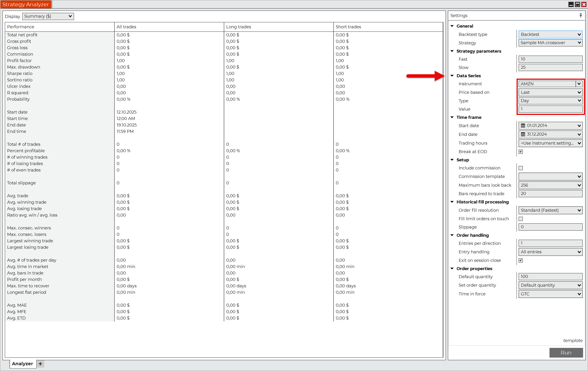Check Fill limit orders on touch
The image size is (588, 371).
pyautogui.click(x=521, y=219)
